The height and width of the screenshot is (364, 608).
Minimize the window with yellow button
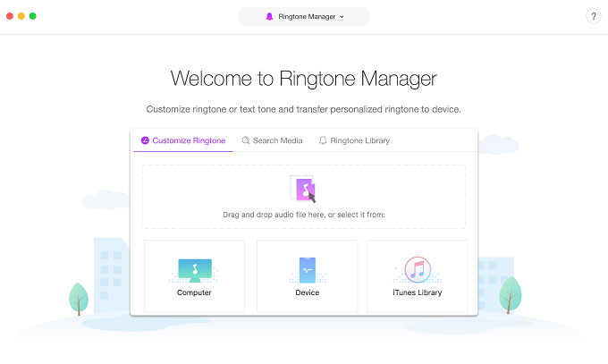(x=21, y=16)
